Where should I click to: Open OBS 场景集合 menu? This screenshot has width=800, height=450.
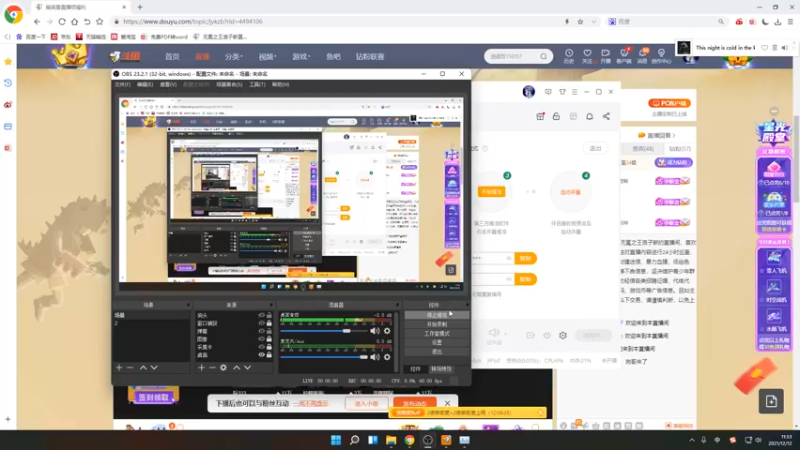[x=229, y=84]
